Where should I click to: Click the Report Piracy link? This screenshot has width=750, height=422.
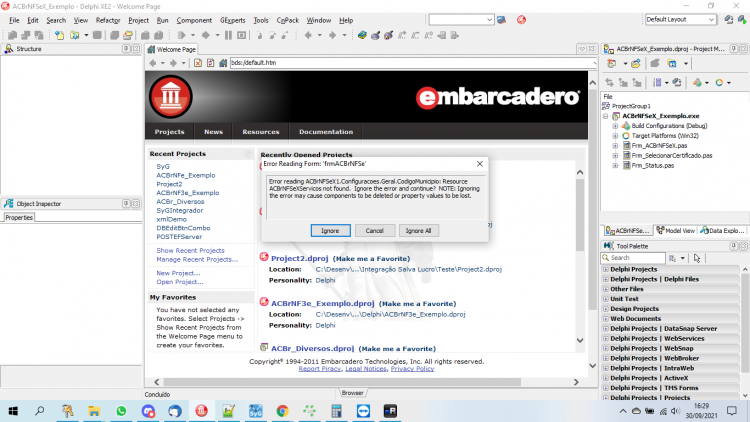click(320, 369)
